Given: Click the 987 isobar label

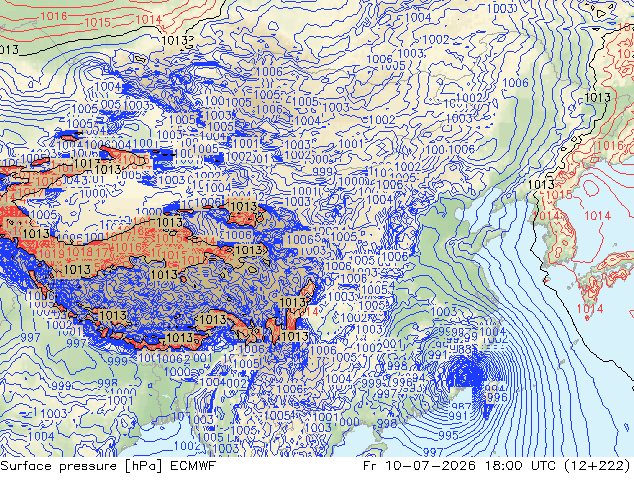Looking at the screenshot, I should tap(461, 407).
